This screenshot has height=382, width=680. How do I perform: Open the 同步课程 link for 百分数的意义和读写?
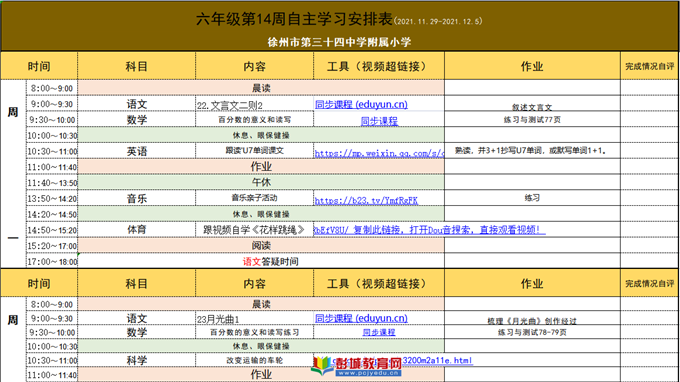click(x=379, y=121)
